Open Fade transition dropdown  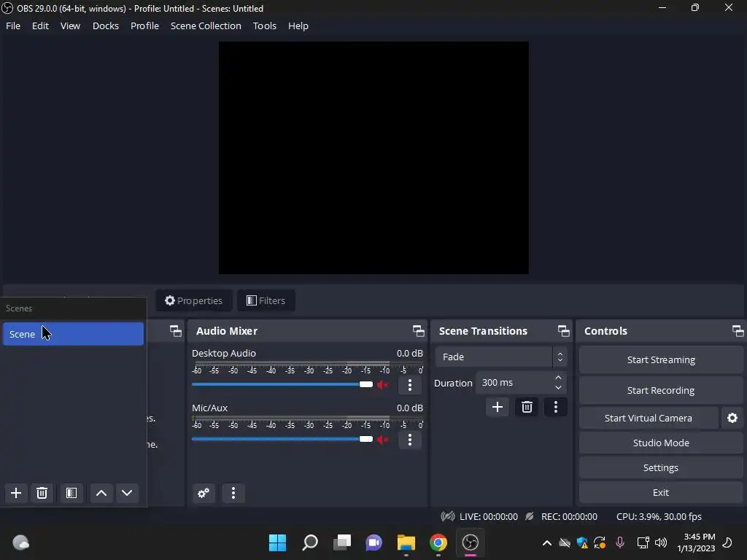[500, 357]
